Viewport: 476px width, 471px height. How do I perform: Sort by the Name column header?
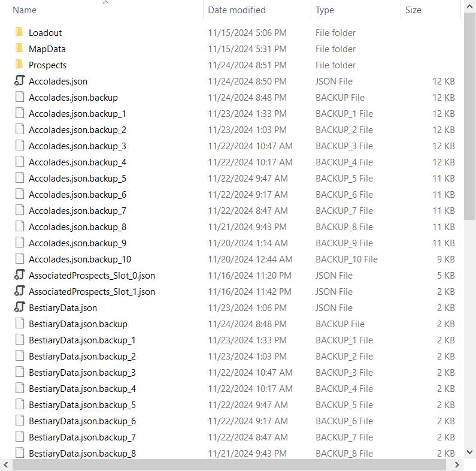[25, 10]
